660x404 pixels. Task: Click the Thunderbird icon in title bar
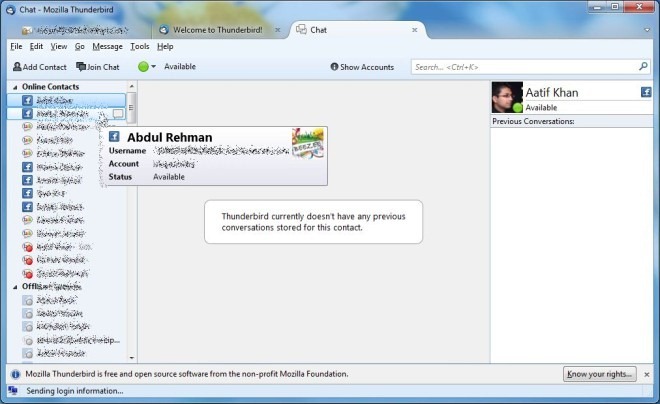point(11,9)
